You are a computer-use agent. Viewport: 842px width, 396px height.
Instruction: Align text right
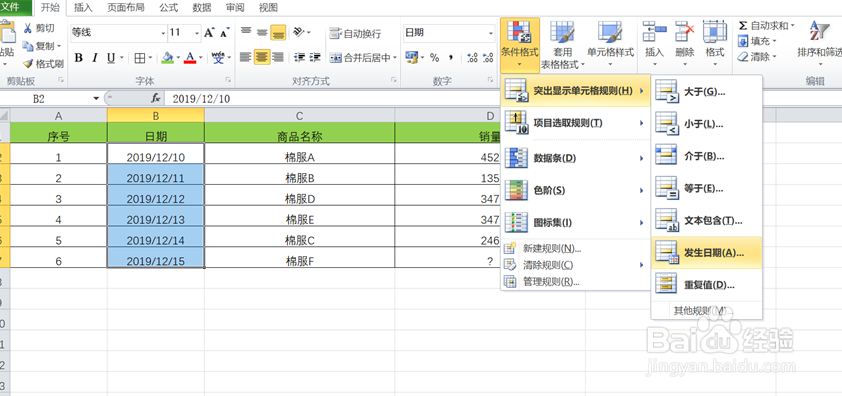click(278, 57)
